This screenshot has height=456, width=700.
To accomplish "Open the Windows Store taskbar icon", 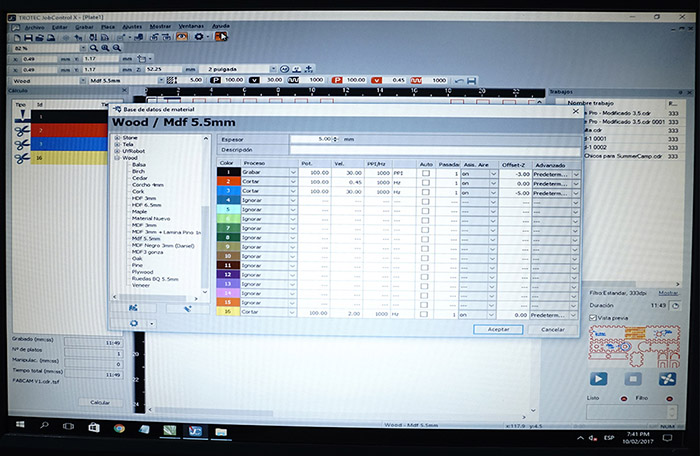I will click(94, 427).
